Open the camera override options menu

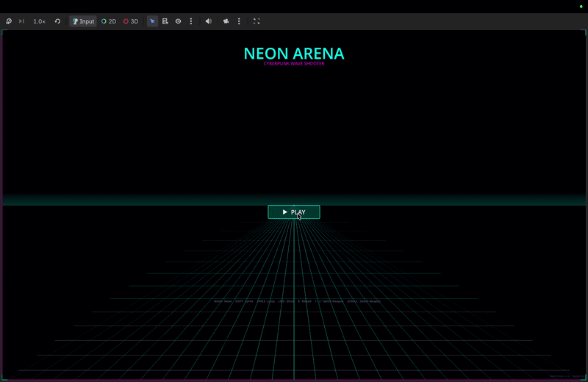pyautogui.click(x=239, y=21)
